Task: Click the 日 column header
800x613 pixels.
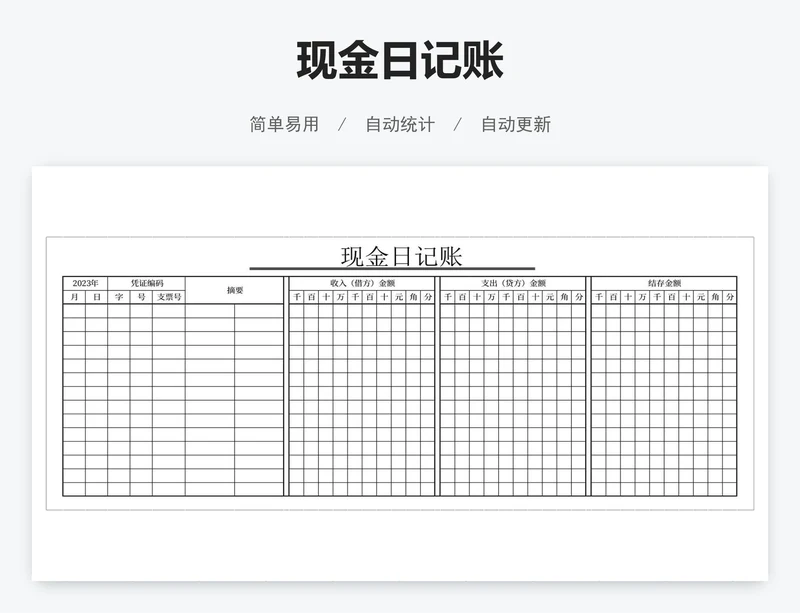Action: pyautogui.click(x=96, y=297)
